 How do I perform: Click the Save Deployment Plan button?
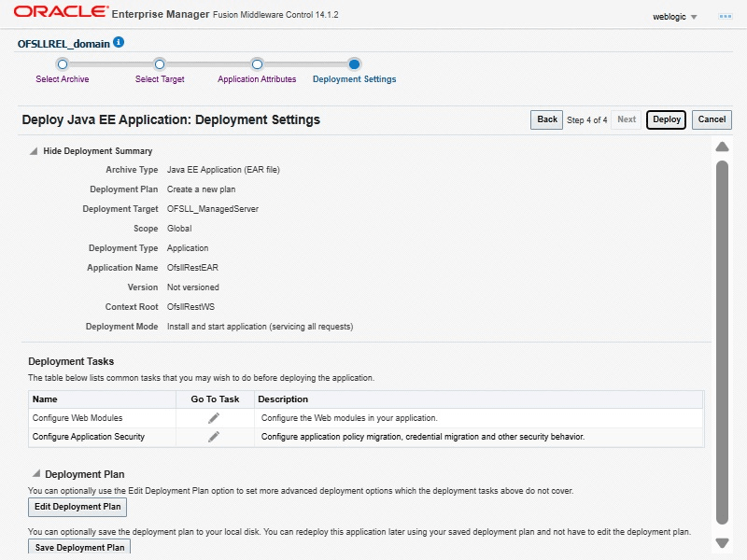[78, 548]
